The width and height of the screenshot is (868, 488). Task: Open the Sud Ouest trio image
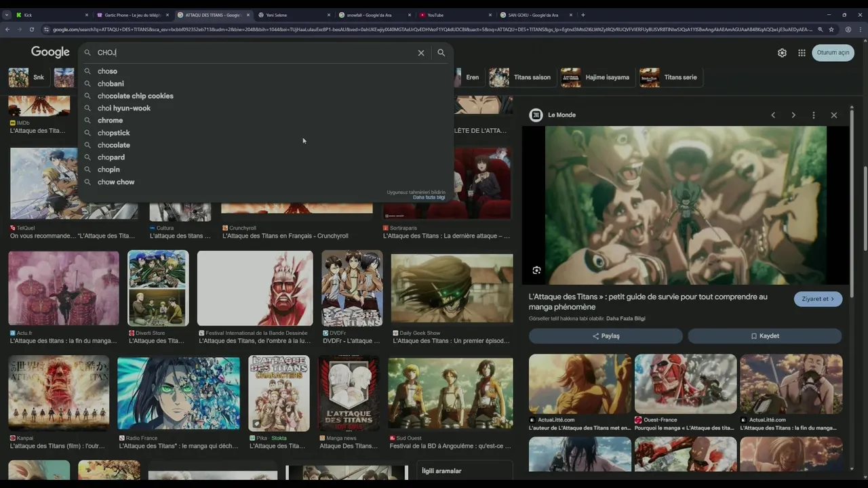[x=451, y=394]
